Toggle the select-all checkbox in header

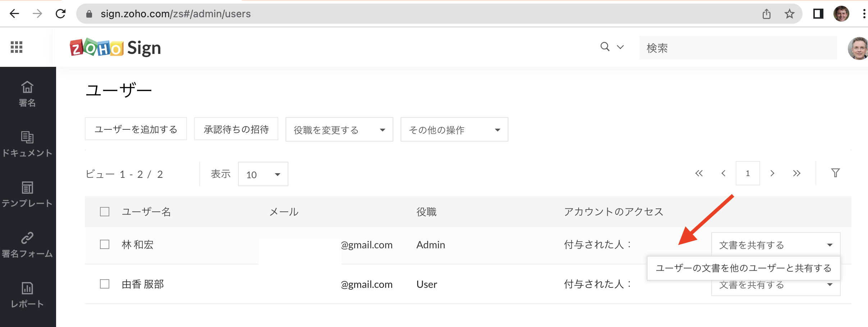tap(105, 212)
